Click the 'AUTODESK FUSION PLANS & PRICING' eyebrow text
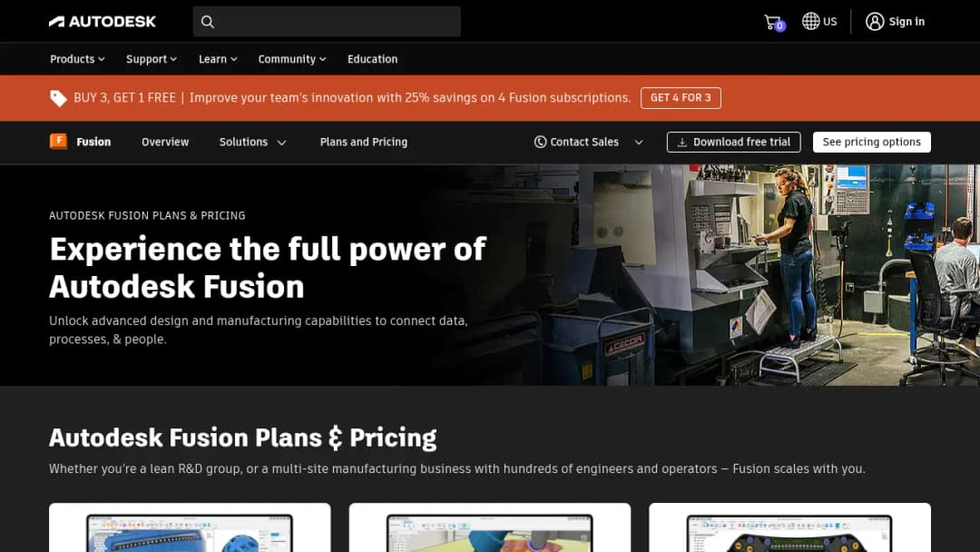This screenshot has width=980, height=552. click(148, 216)
